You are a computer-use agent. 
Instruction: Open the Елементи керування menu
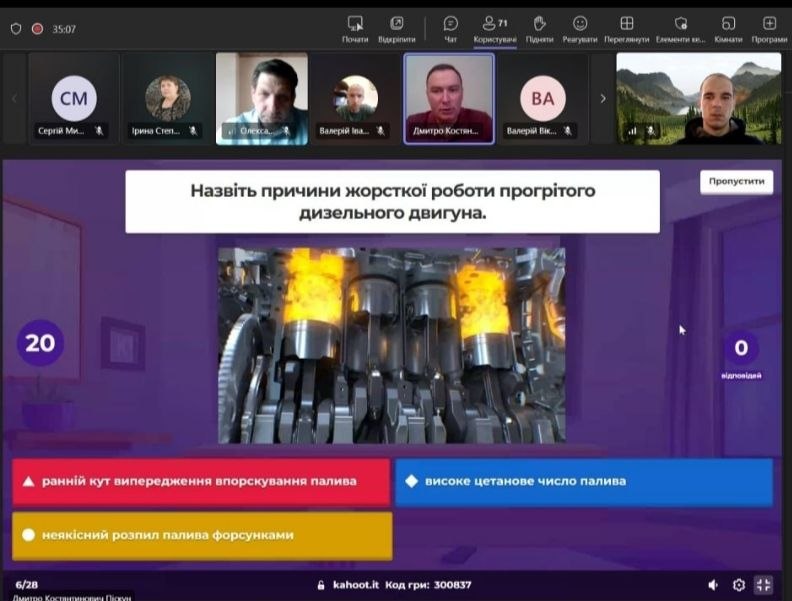(681, 28)
